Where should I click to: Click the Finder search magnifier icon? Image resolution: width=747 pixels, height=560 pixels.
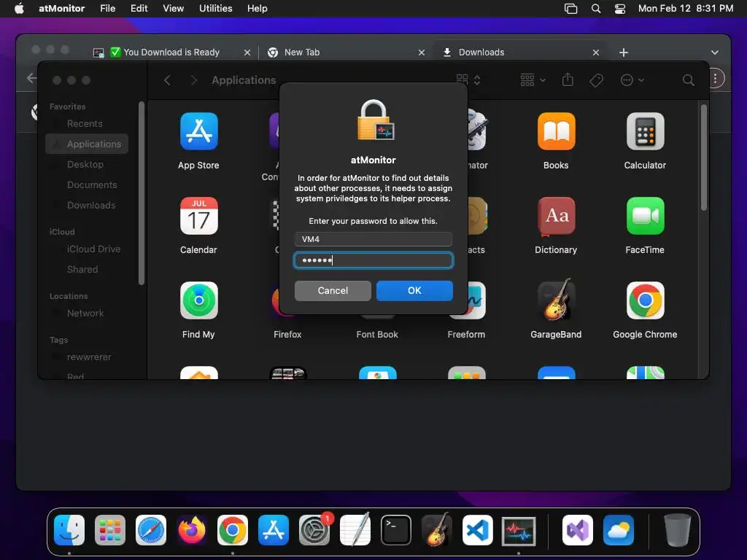688,80
